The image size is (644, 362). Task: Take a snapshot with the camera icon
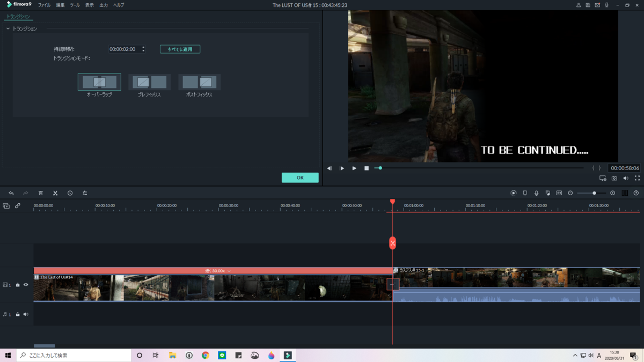[614, 178]
